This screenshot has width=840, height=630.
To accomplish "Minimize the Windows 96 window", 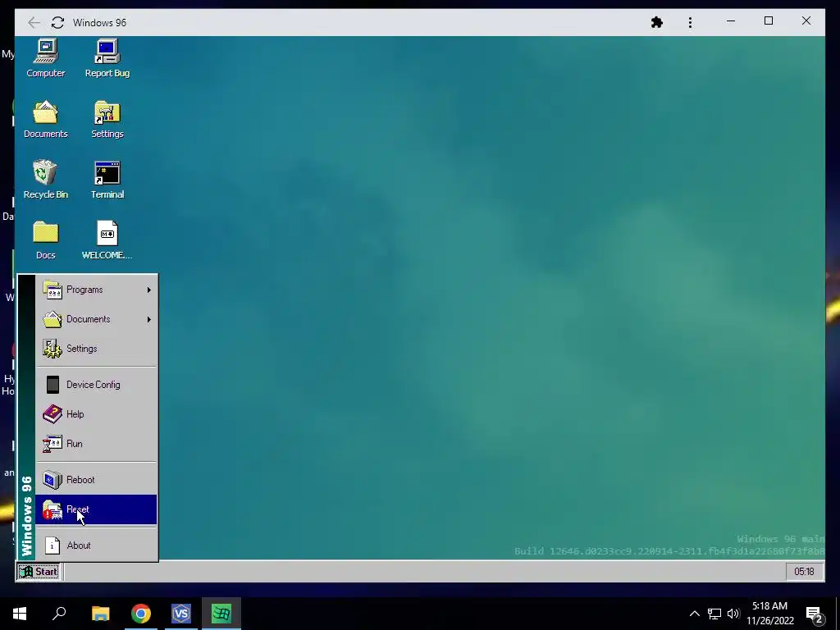I will click(731, 21).
